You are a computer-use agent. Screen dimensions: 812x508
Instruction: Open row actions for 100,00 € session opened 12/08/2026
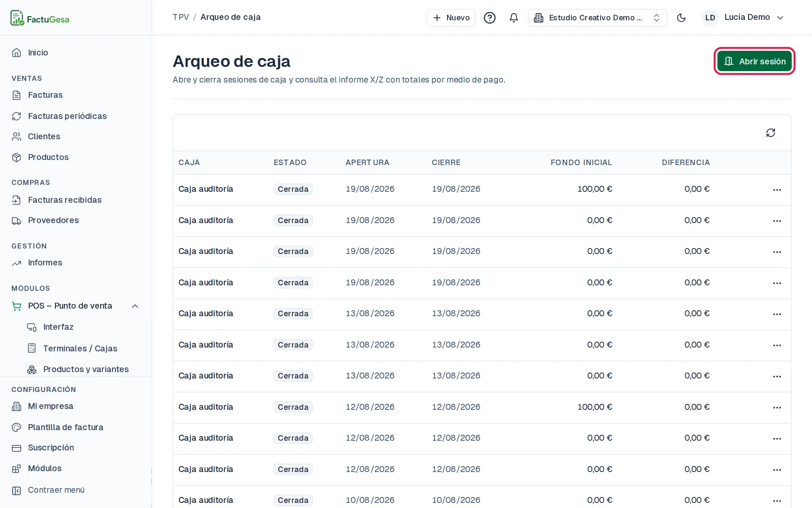(777, 408)
